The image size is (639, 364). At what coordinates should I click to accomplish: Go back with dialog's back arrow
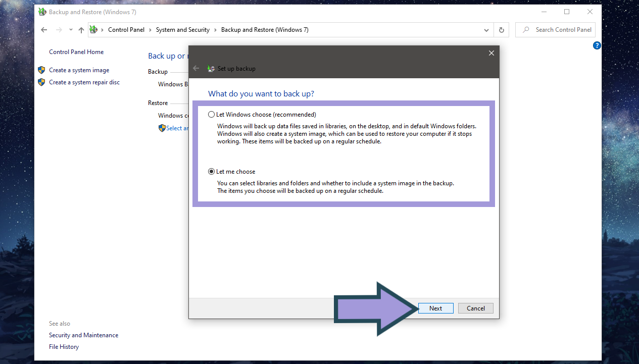tap(196, 68)
